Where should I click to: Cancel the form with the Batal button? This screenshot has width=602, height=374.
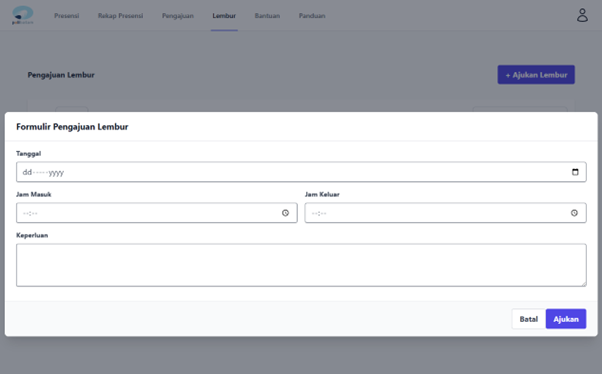(x=529, y=319)
